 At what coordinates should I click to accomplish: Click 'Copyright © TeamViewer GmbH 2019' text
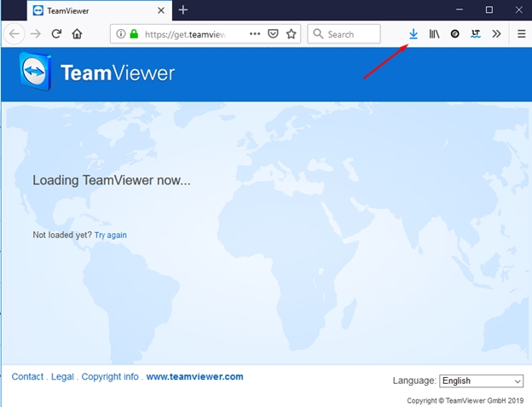(x=465, y=400)
